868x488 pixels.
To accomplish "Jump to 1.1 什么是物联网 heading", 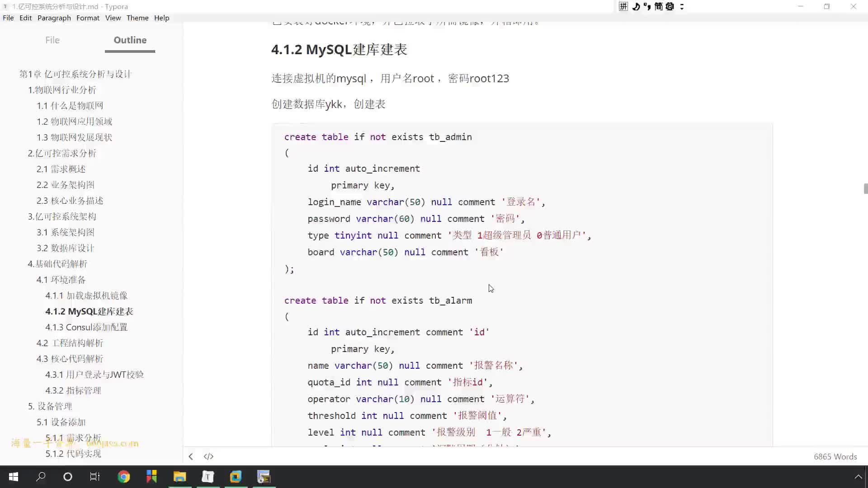I will (70, 106).
